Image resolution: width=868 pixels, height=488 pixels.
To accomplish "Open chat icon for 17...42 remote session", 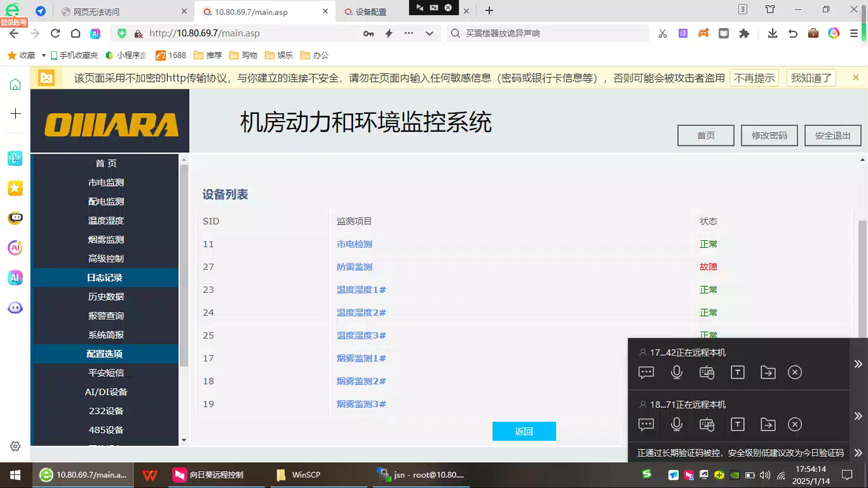I will (646, 372).
